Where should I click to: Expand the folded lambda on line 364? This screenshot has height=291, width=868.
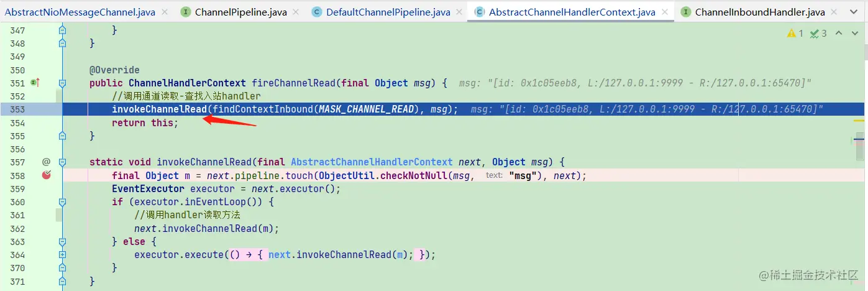[62, 254]
